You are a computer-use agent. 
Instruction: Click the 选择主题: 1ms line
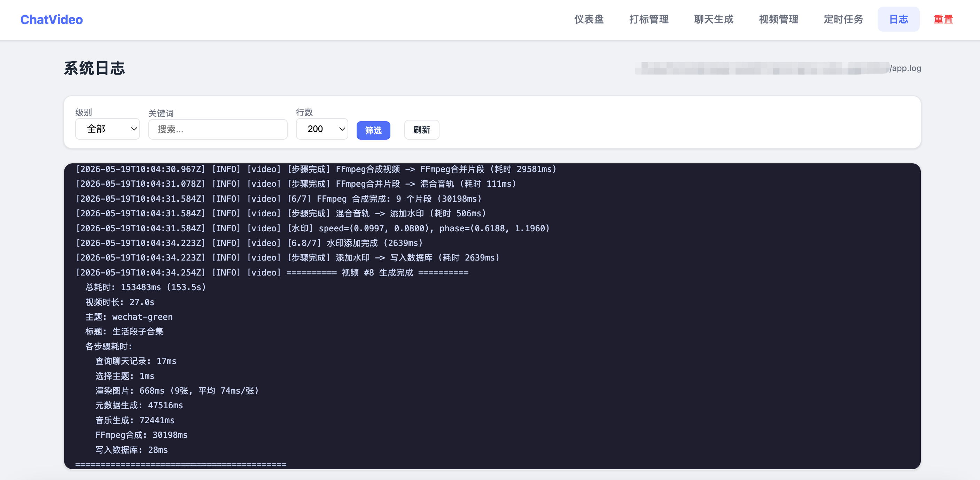tap(125, 376)
